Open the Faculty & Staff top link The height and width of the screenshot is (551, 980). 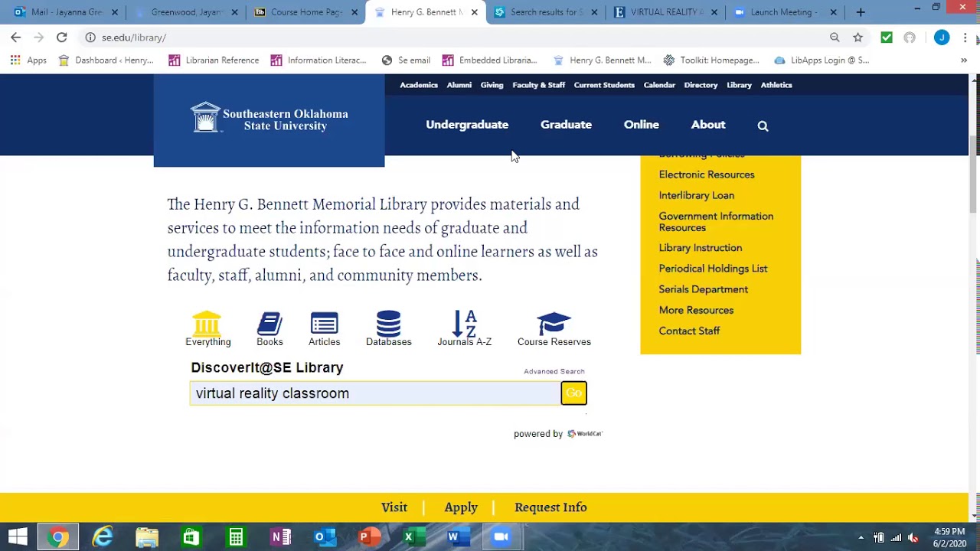pos(539,85)
